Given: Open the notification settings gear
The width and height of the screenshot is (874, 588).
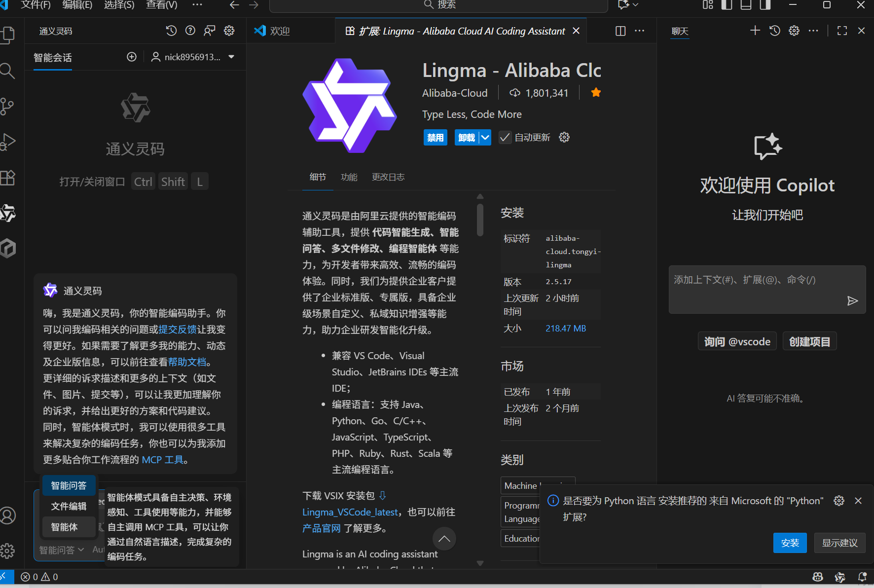Looking at the screenshot, I should pos(839,501).
